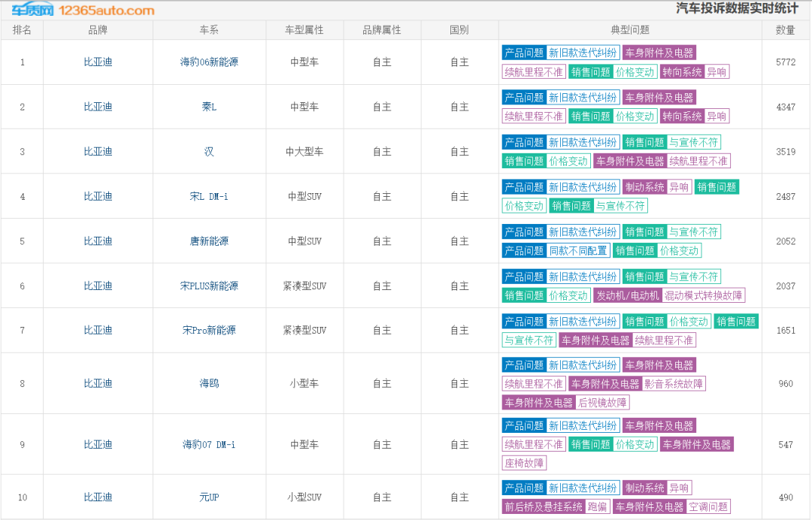Click the 典型问题 column header
812x520 pixels.
[630, 30]
